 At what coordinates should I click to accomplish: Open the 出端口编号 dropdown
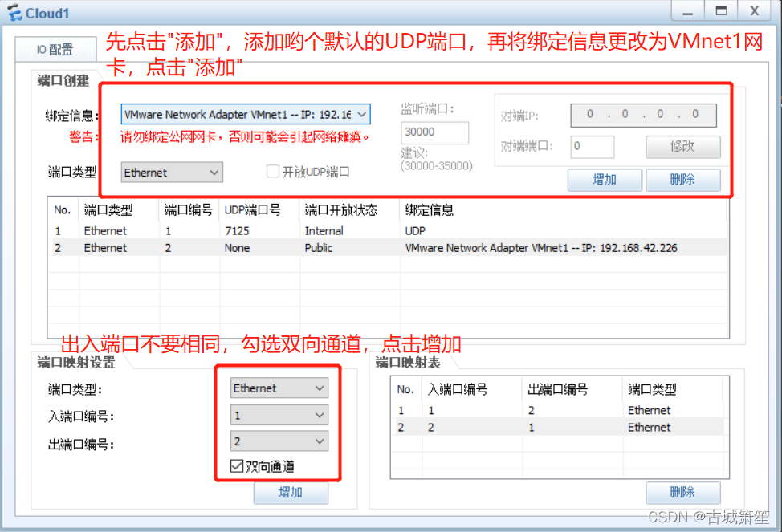(320, 441)
